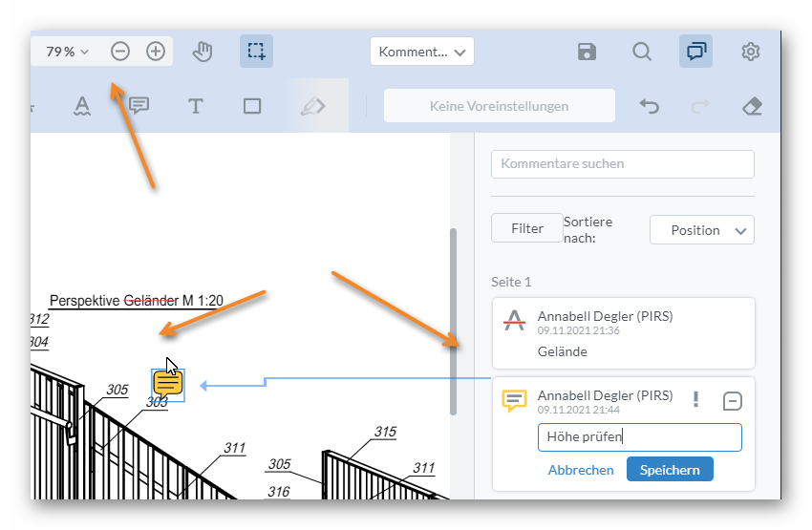
Task: Click the Abbrechen link
Action: (581, 470)
